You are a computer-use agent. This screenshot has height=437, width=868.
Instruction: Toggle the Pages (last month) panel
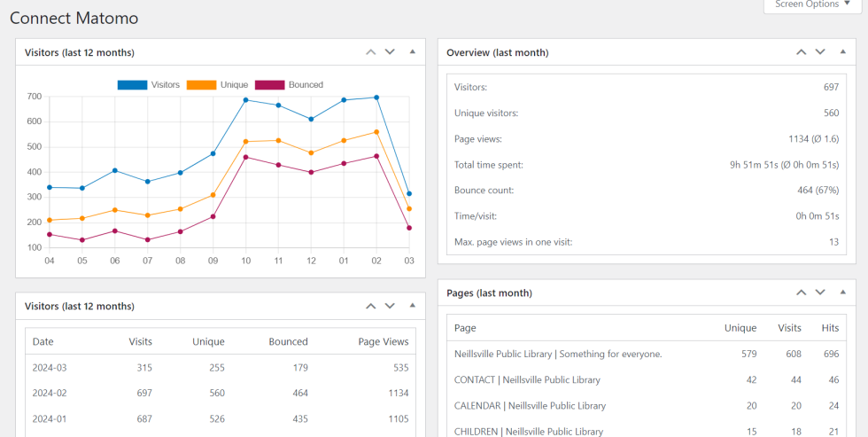tap(842, 293)
